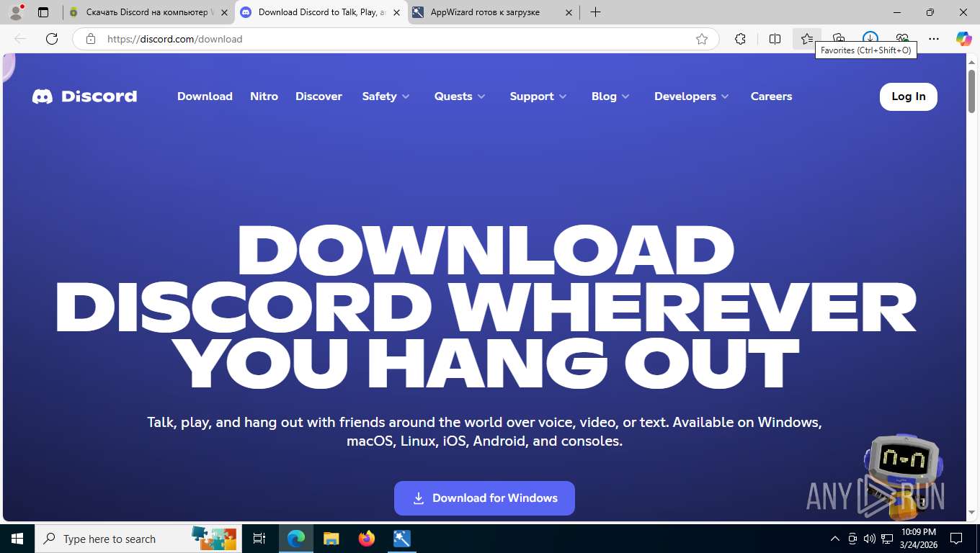Image resolution: width=980 pixels, height=553 pixels.
Task: Show hidden system tray icons
Action: pos(835,539)
